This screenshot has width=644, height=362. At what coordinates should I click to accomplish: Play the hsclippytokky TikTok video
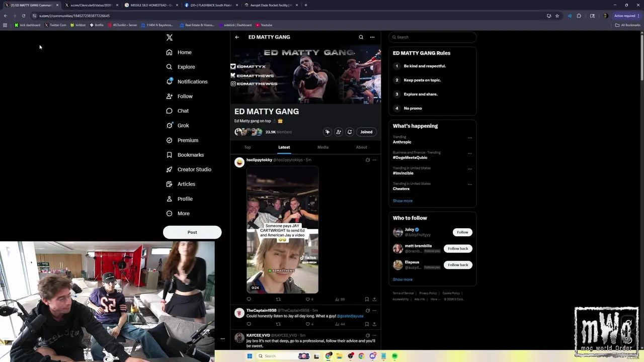coord(282,230)
